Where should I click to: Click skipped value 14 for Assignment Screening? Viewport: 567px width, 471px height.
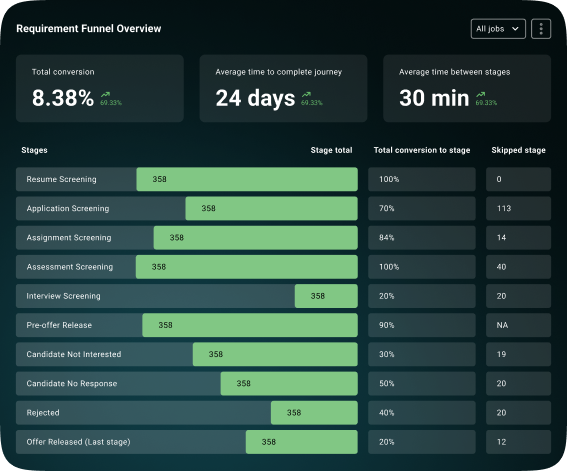point(501,237)
